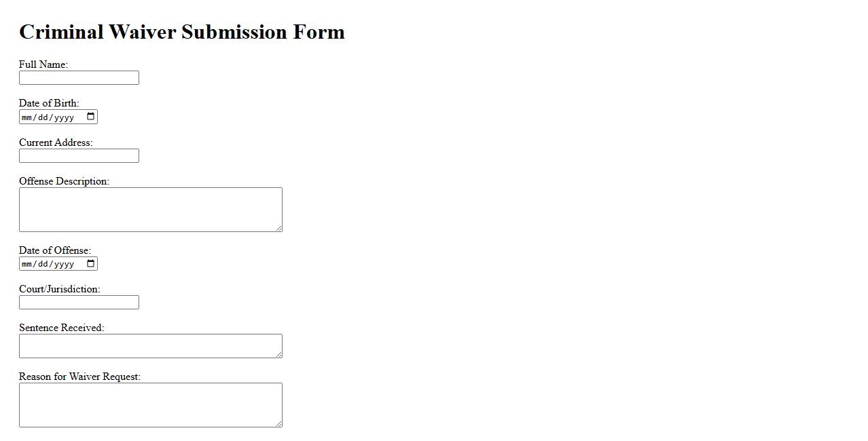This screenshot has width=868, height=441.
Task: Click the "Current Address:" label text
Action: [56, 142]
